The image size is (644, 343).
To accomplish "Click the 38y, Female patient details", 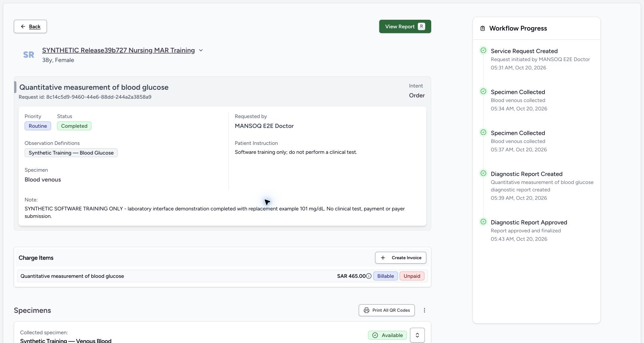I will (58, 60).
